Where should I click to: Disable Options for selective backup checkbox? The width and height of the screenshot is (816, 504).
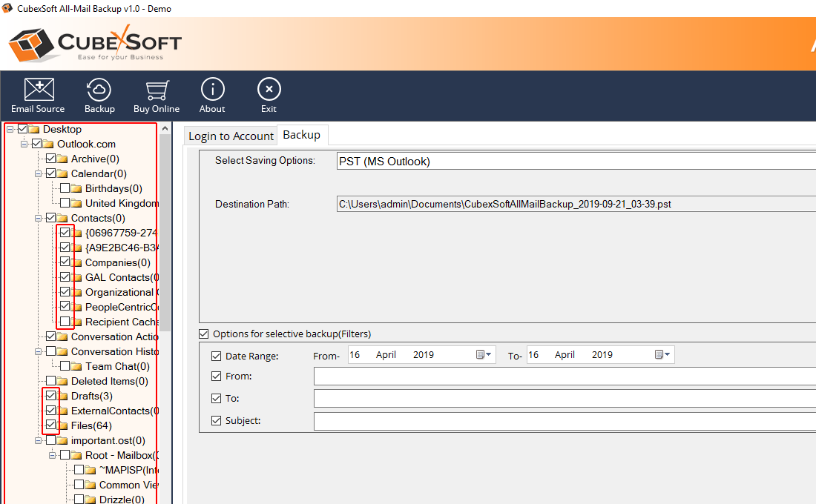coord(204,334)
